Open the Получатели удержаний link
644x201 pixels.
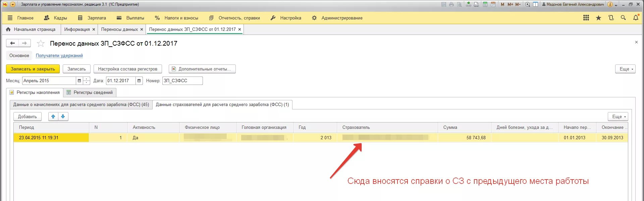click(x=59, y=55)
